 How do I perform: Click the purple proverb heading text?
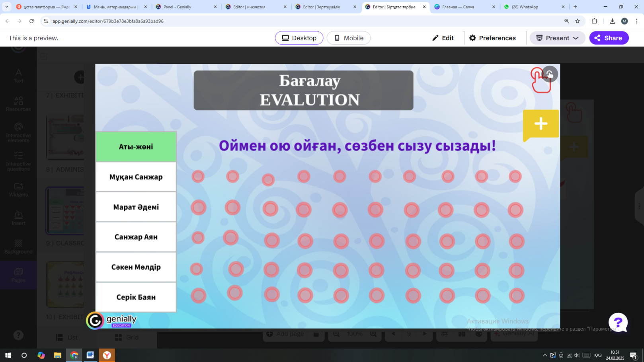pos(357,146)
